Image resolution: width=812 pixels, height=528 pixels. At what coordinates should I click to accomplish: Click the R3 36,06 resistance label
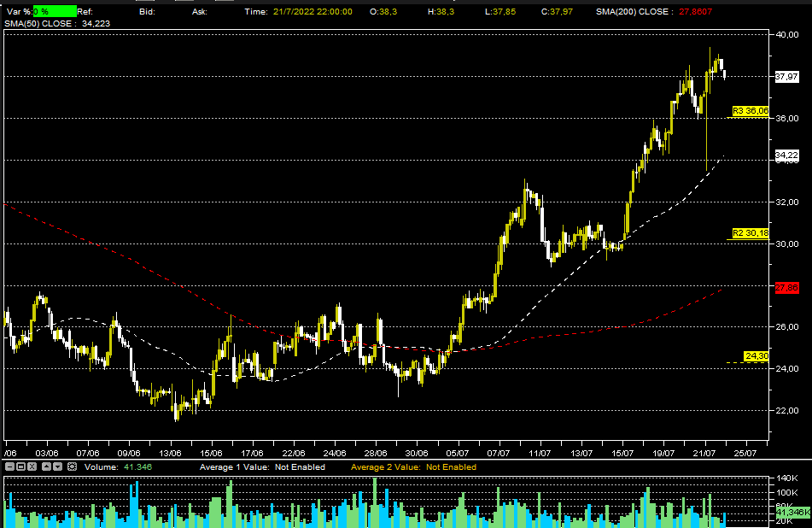coord(751,111)
